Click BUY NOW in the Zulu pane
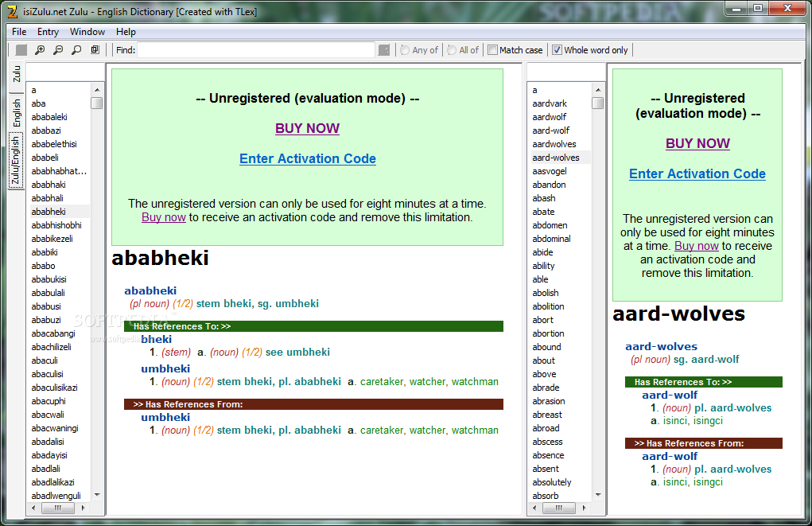The height and width of the screenshot is (526, 812). tap(308, 129)
